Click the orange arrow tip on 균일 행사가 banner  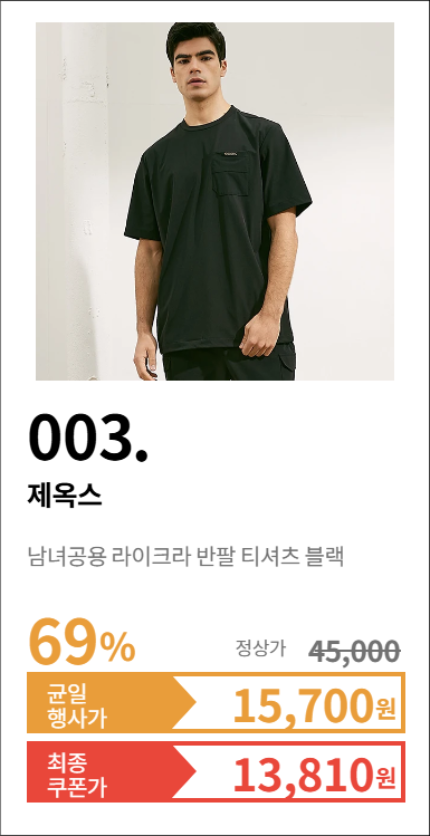click(184, 703)
